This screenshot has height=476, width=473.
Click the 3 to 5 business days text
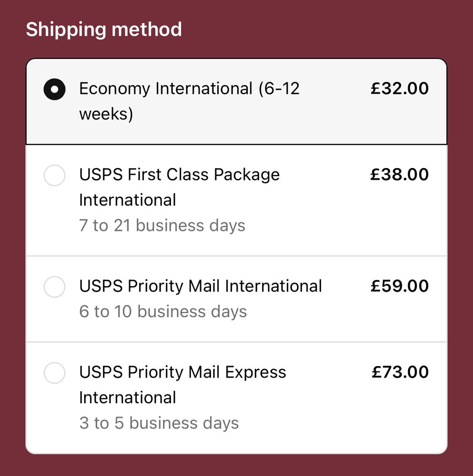pos(159,423)
